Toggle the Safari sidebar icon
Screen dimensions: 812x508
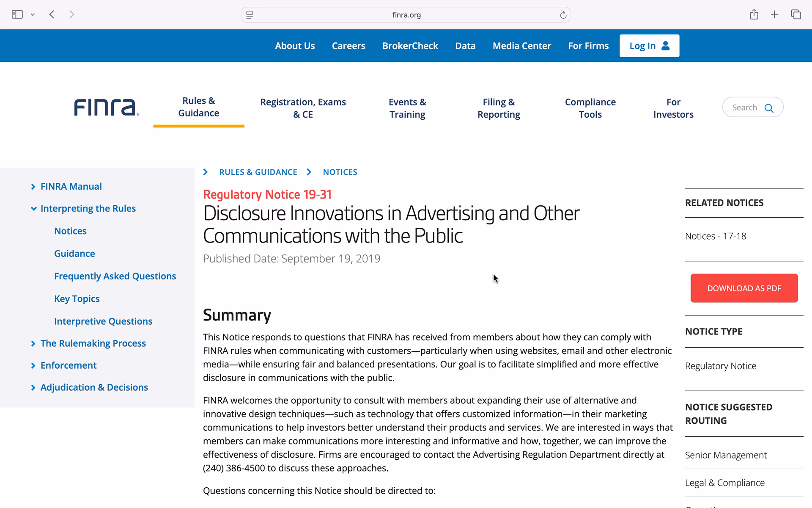click(x=17, y=15)
